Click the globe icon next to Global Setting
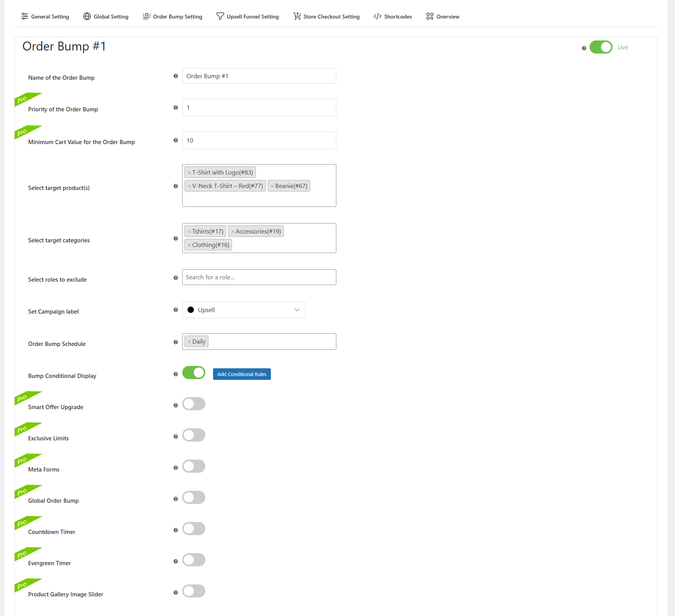The image size is (675, 616). (x=86, y=16)
